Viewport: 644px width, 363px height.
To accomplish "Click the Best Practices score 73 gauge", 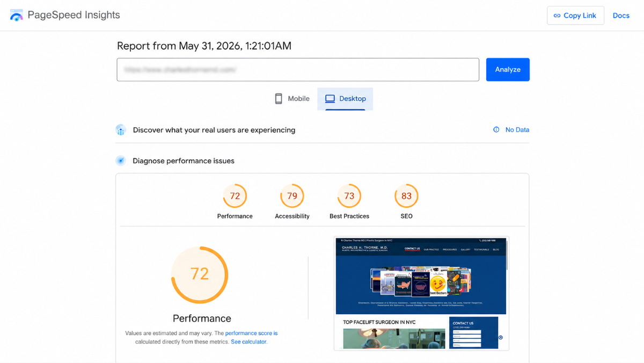I will click(x=349, y=196).
